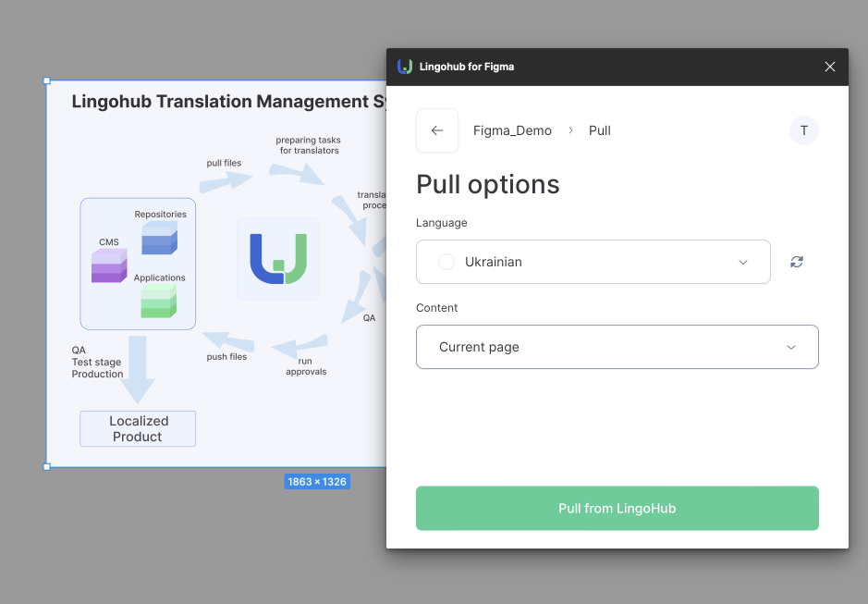Select the diagram title heading

(x=229, y=102)
